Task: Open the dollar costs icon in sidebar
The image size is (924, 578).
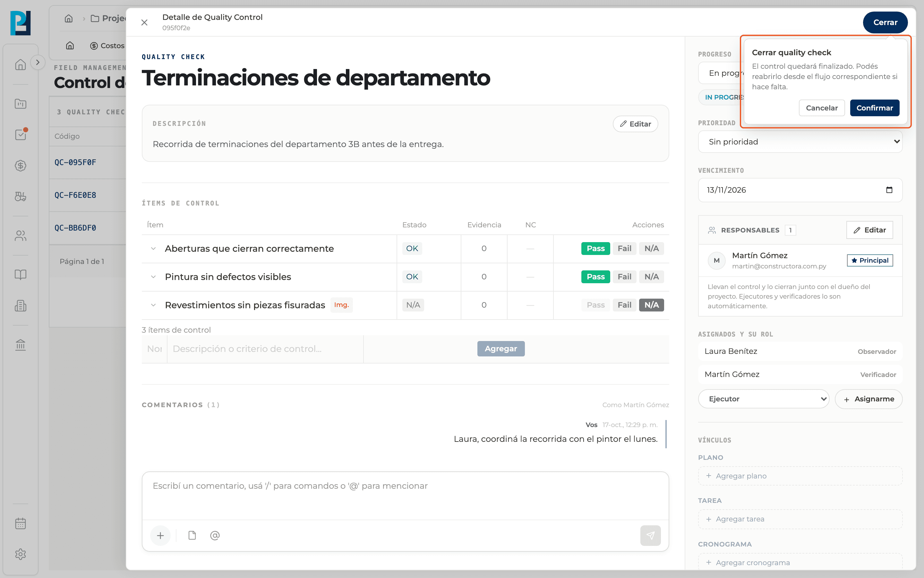Action: [x=21, y=165]
